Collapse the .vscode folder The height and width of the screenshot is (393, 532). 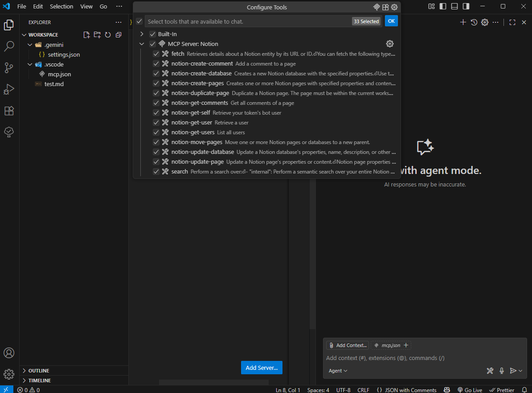tap(30, 64)
